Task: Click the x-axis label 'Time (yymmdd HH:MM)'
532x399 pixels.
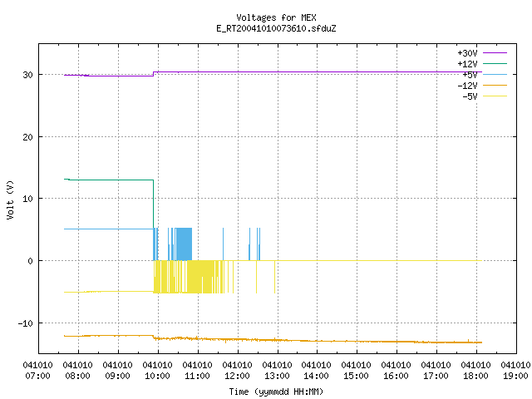Action: 276,392
